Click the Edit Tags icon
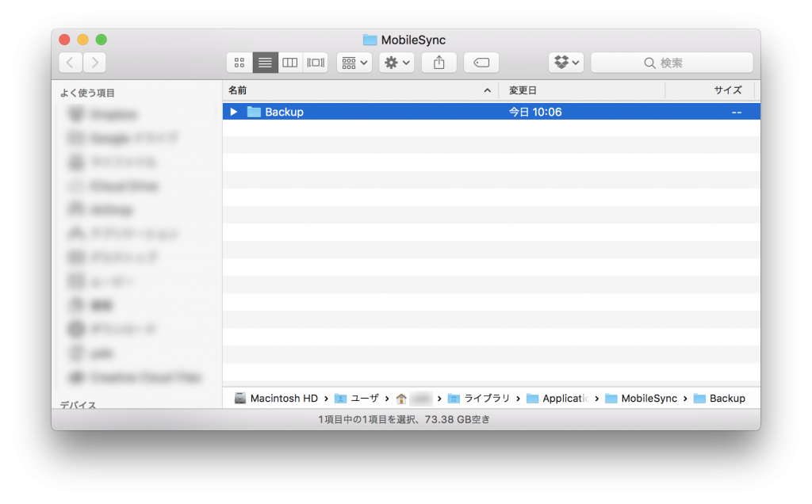Viewport: 812px width, 504px height. click(x=481, y=62)
